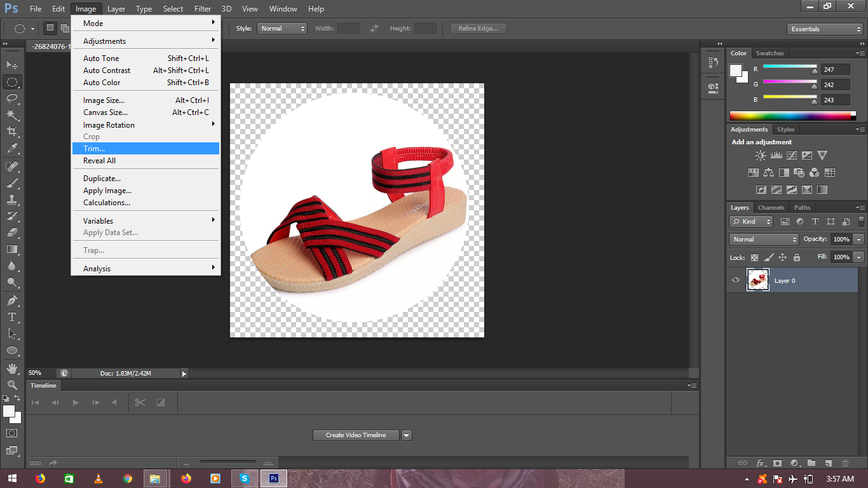Open the Essentials workspace dropdown
Viewport: 868px width, 488px height.
(x=824, y=29)
